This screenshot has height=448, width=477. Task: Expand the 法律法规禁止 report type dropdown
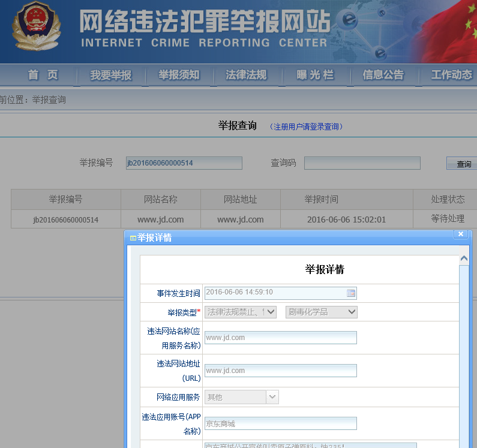tap(241, 312)
